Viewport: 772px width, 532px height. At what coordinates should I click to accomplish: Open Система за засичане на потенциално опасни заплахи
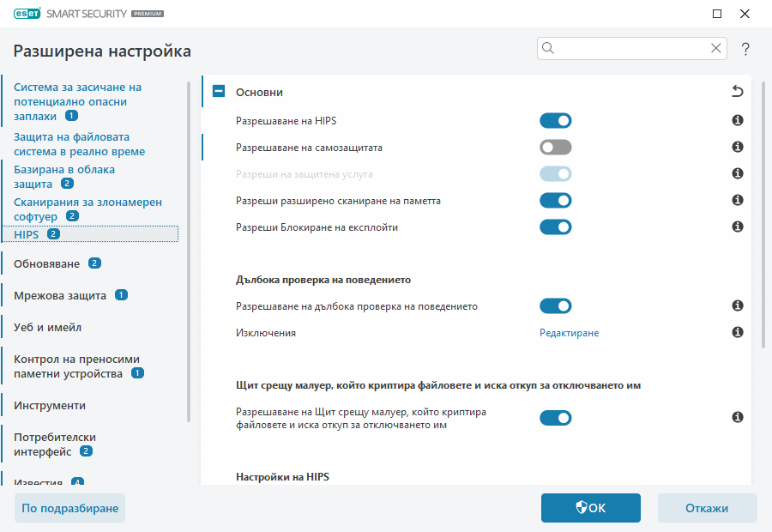77,101
